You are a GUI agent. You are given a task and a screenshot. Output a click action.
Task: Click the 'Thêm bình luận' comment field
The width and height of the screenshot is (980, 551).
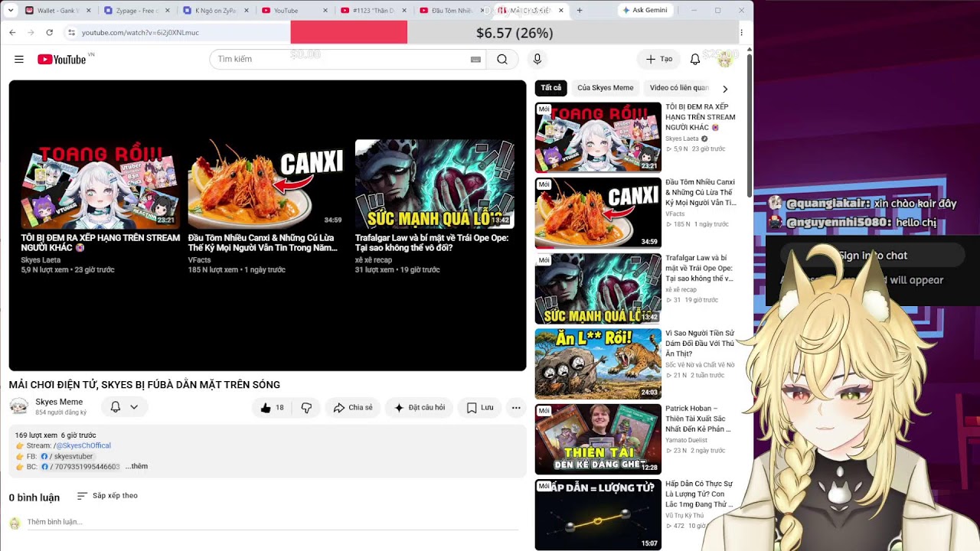[x=273, y=523]
